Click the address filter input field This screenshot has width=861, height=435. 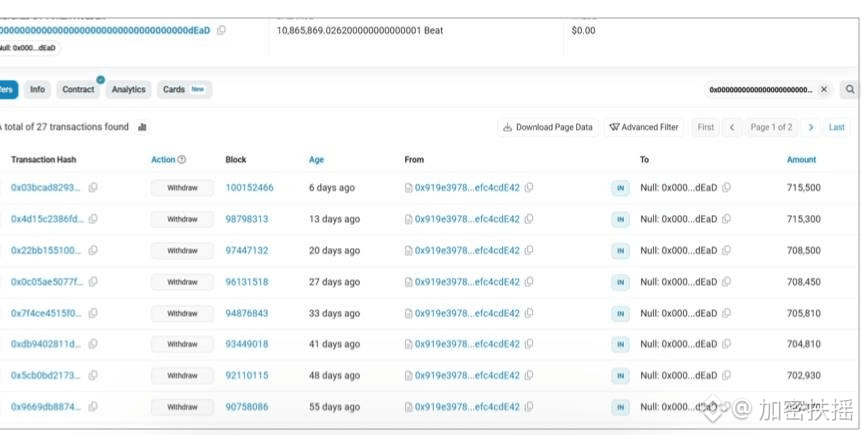click(761, 90)
